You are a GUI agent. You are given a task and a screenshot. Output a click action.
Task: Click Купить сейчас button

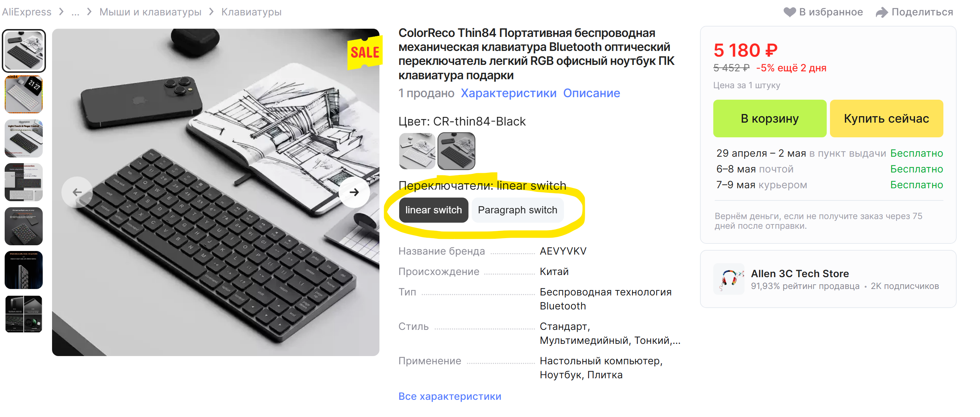[x=886, y=119]
